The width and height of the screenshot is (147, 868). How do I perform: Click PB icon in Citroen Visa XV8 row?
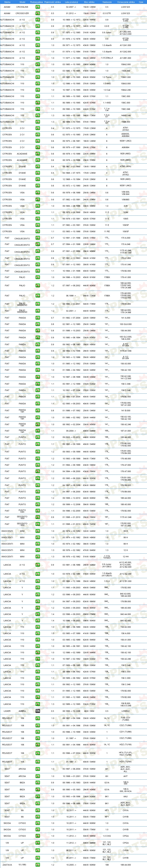tap(38, 206)
